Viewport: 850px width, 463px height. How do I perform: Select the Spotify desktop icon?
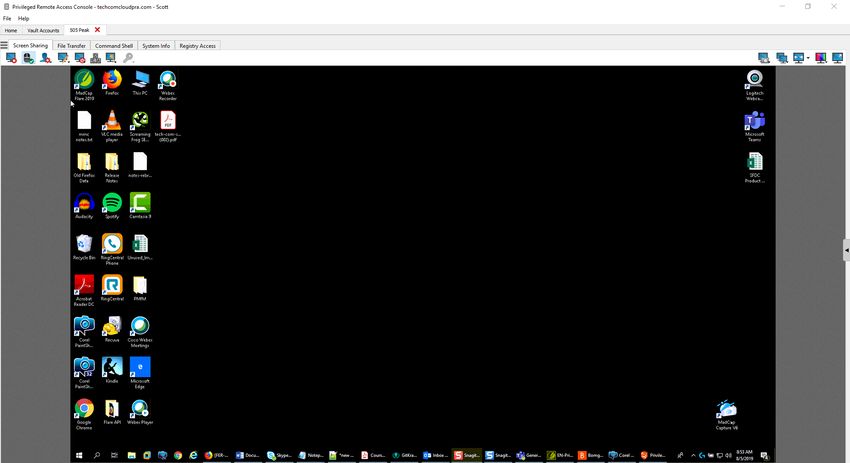coord(112,205)
